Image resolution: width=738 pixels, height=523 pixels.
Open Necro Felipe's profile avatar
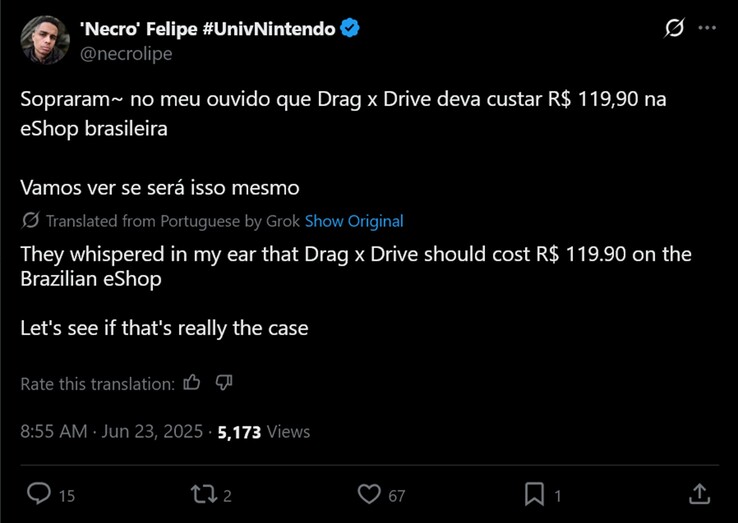click(45, 40)
